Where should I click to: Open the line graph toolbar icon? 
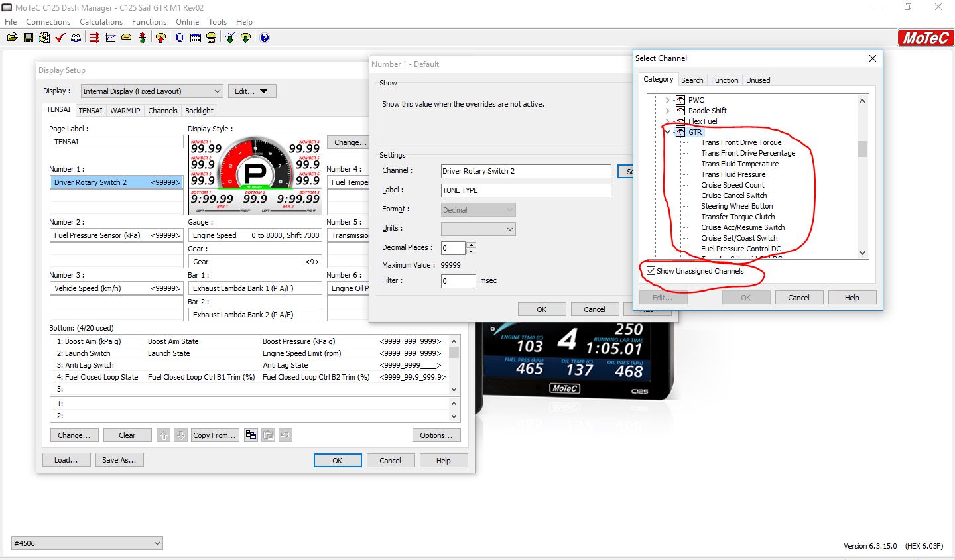point(110,38)
